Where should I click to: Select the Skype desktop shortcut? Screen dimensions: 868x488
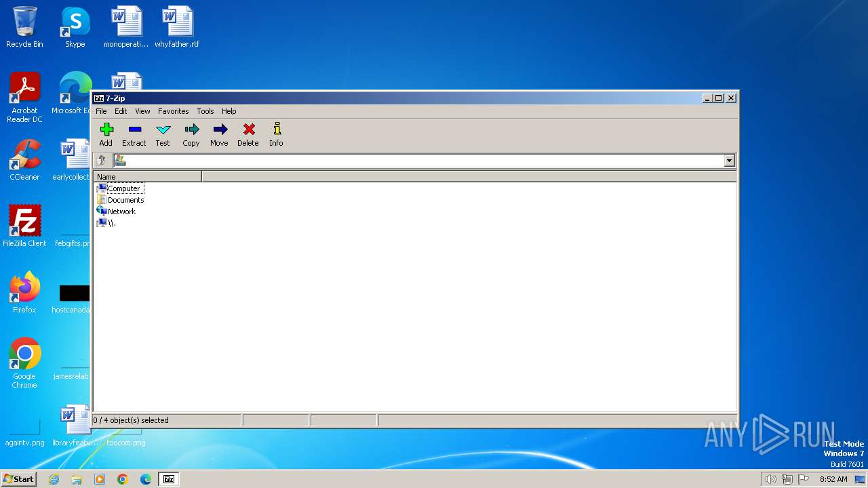pyautogui.click(x=75, y=28)
